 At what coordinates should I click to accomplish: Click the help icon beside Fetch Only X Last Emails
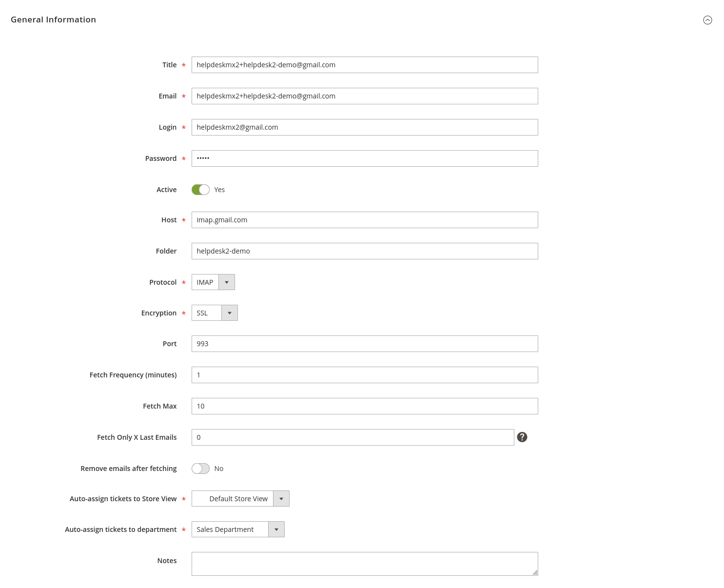pos(522,437)
